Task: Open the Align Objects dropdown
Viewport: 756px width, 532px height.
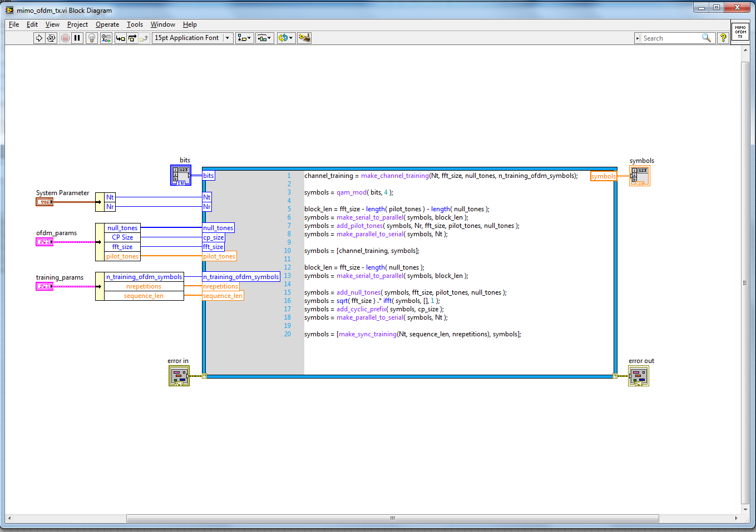Action: 244,38
